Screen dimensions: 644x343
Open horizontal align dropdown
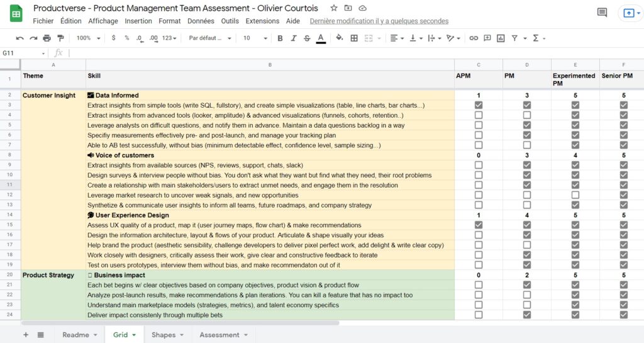coord(397,38)
